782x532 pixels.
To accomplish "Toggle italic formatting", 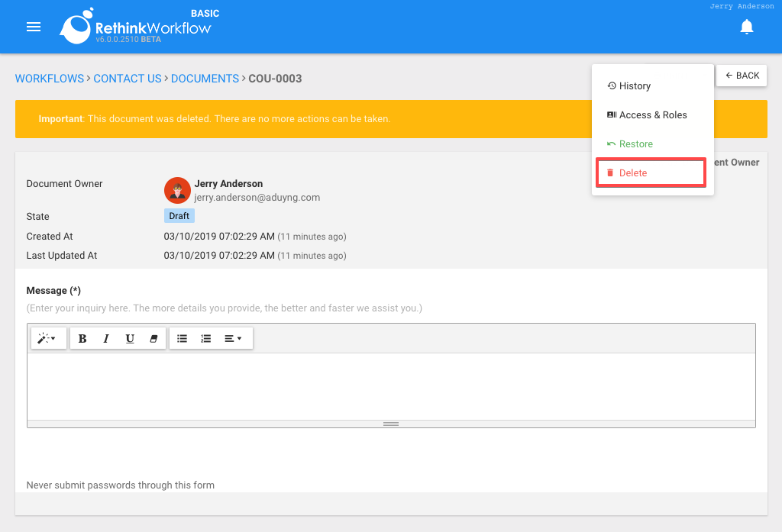I will [x=105, y=338].
